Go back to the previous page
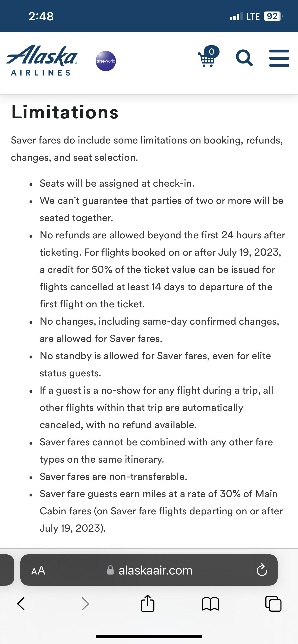This screenshot has height=644, width=298. pyautogui.click(x=21, y=604)
